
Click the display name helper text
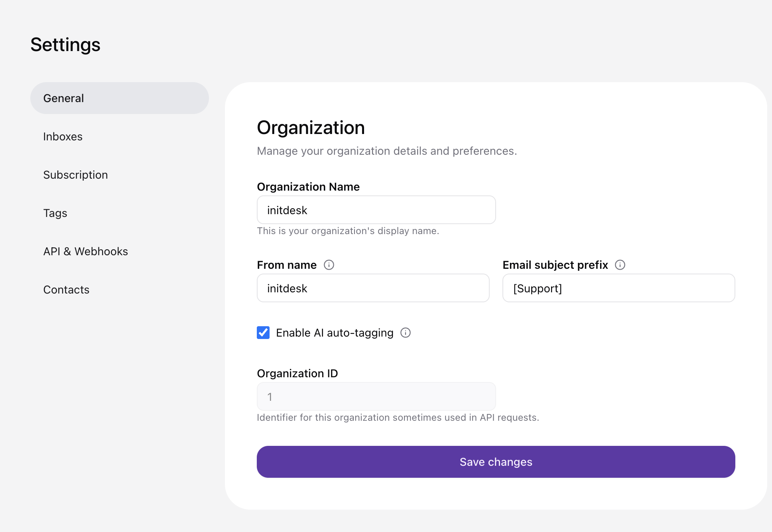tap(348, 231)
